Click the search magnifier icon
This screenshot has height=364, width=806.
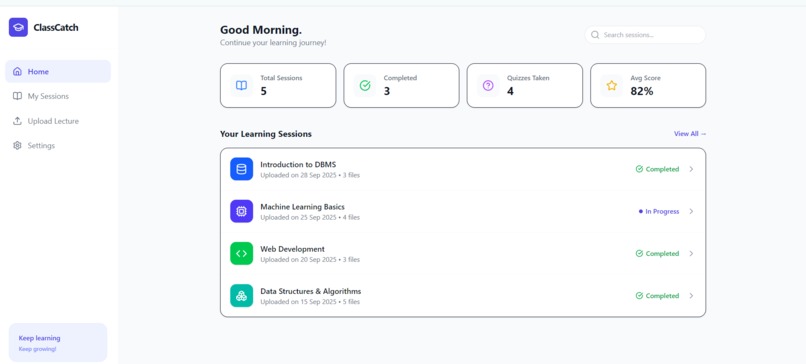pyautogui.click(x=595, y=35)
